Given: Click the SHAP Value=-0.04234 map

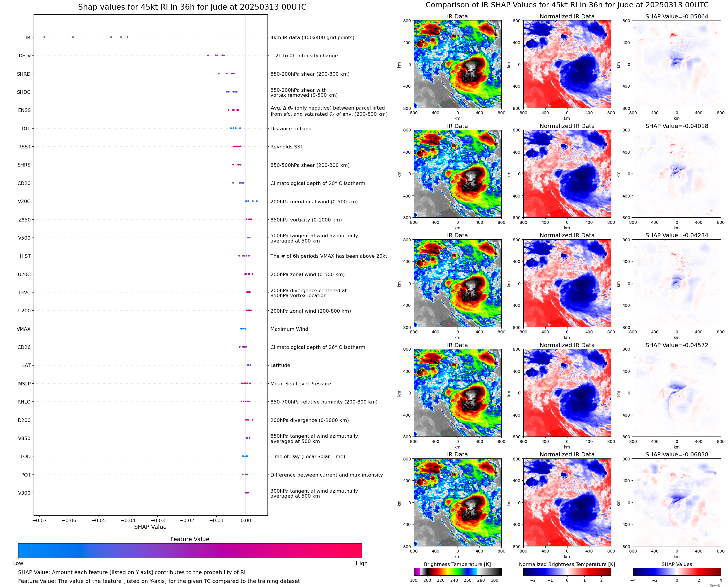Looking at the screenshot, I should (677, 283).
